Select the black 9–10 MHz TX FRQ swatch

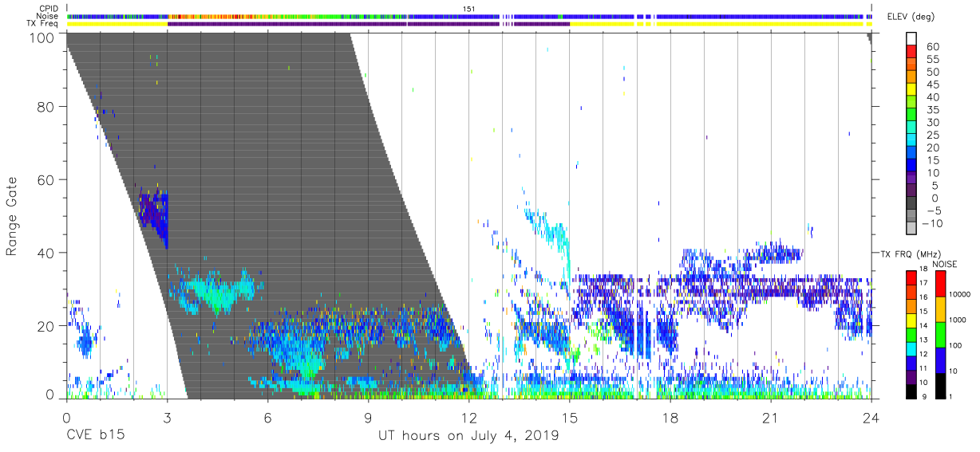click(x=911, y=391)
